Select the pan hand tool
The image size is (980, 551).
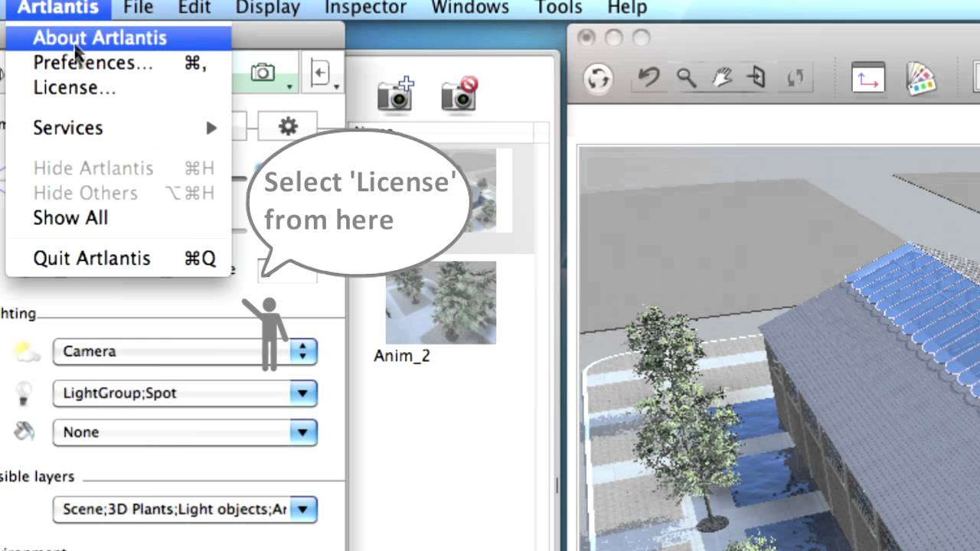721,77
